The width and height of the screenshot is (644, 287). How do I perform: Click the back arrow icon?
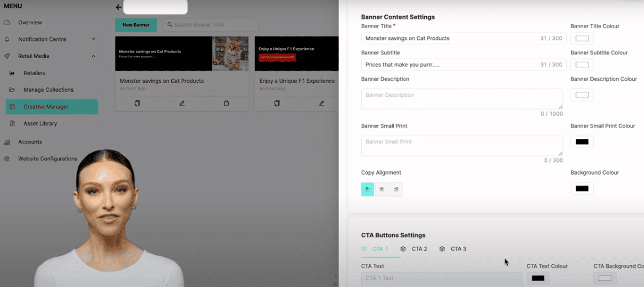coord(119,7)
